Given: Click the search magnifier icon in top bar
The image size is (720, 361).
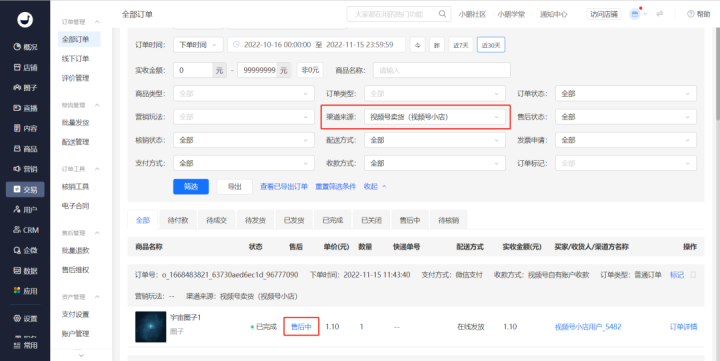Looking at the screenshot, I should tap(442, 14).
